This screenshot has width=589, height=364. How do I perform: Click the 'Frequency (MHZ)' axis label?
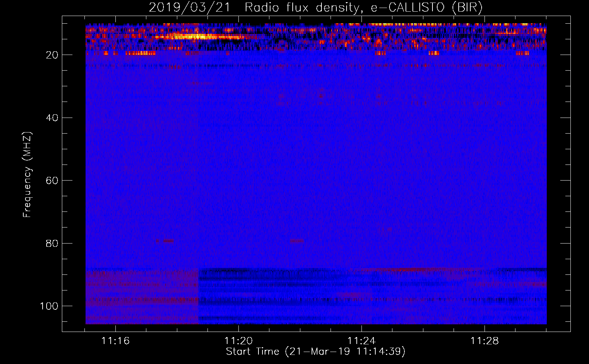pyautogui.click(x=27, y=174)
